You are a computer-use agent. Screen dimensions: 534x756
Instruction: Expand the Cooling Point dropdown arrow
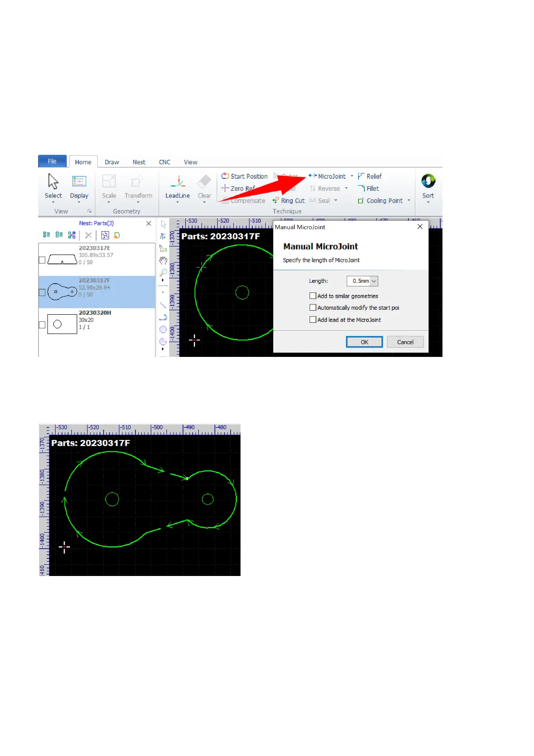pos(409,201)
